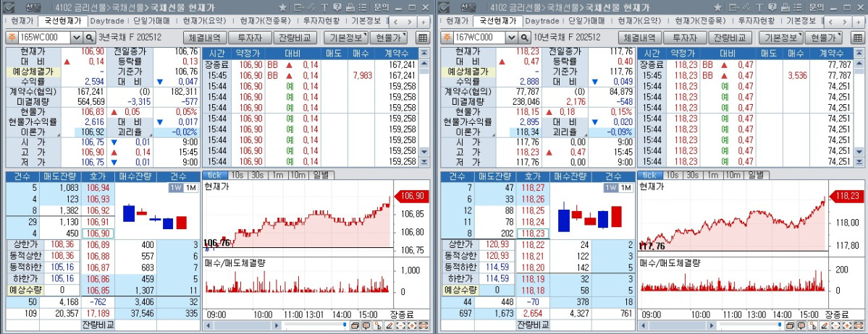Select the pointer tool under left chart
868x334 pixels.
tap(378, 326)
